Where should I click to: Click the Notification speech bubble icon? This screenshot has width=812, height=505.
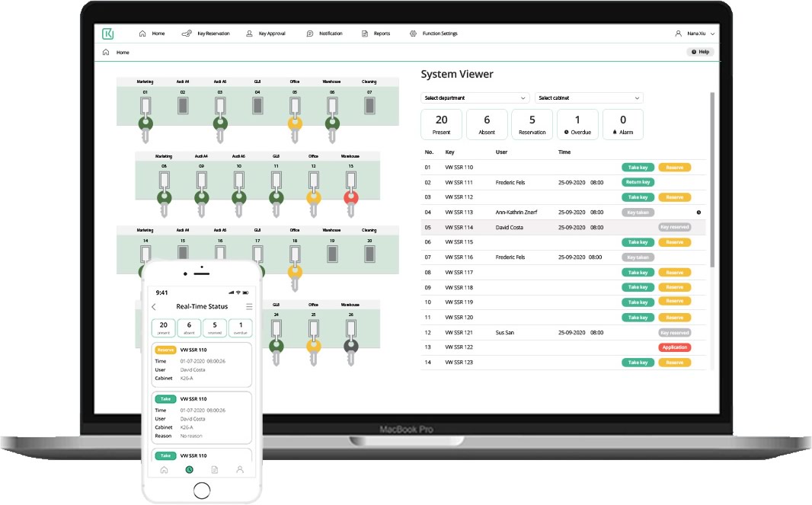point(310,34)
